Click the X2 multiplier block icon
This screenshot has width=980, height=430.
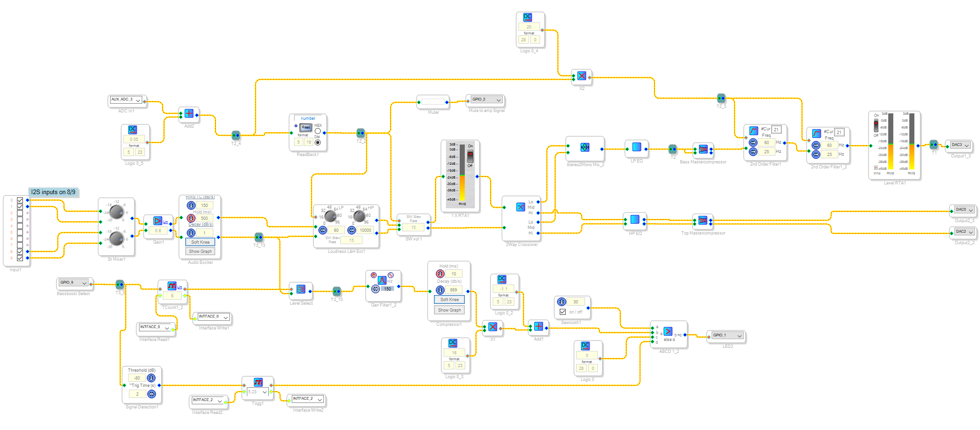(581, 76)
